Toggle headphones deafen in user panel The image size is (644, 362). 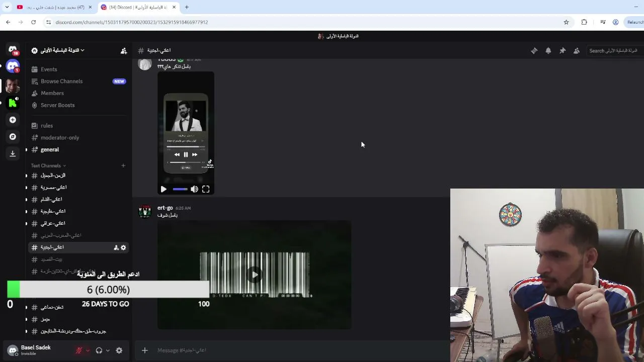point(99,350)
